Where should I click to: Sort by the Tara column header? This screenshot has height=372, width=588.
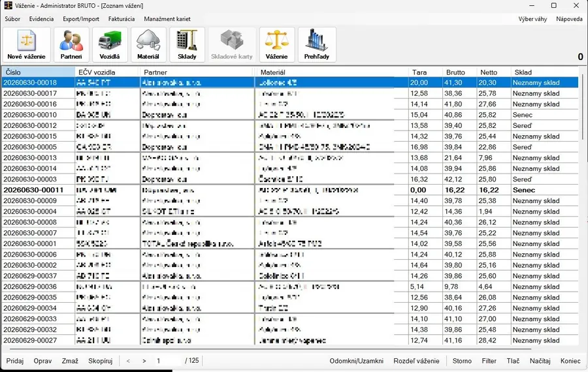click(425, 72)
